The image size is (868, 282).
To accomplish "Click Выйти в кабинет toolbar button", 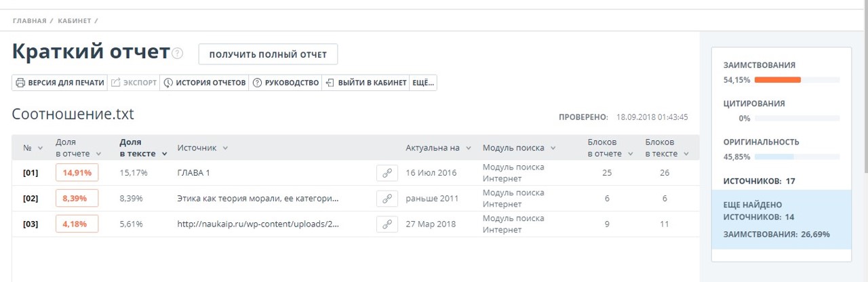I will click(366, 83).
